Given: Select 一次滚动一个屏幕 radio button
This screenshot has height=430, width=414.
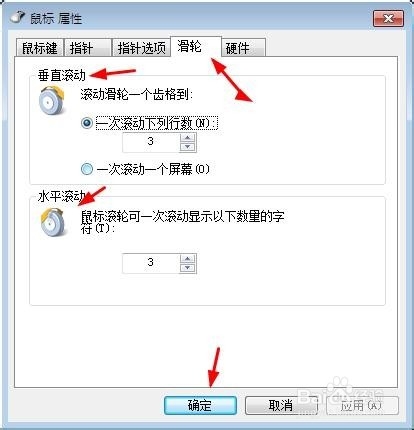Looking at the screenshot, I should [x=87, y=169].
